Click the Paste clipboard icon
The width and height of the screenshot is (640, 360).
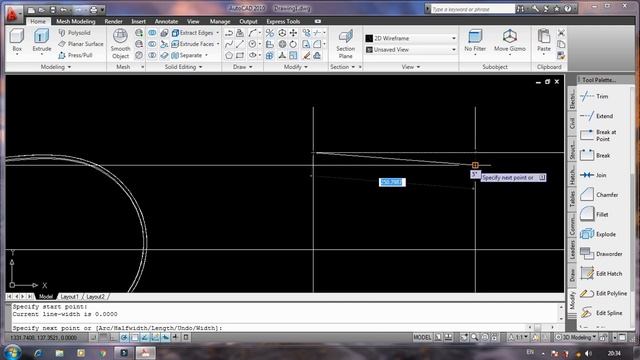(544, 36)
